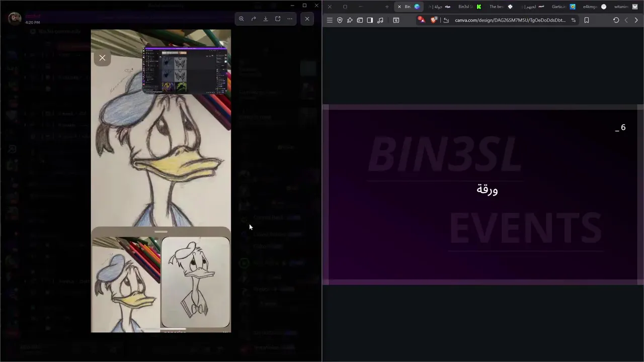
Task: Open the browser music note icon
Action: (x=380, y=20)
